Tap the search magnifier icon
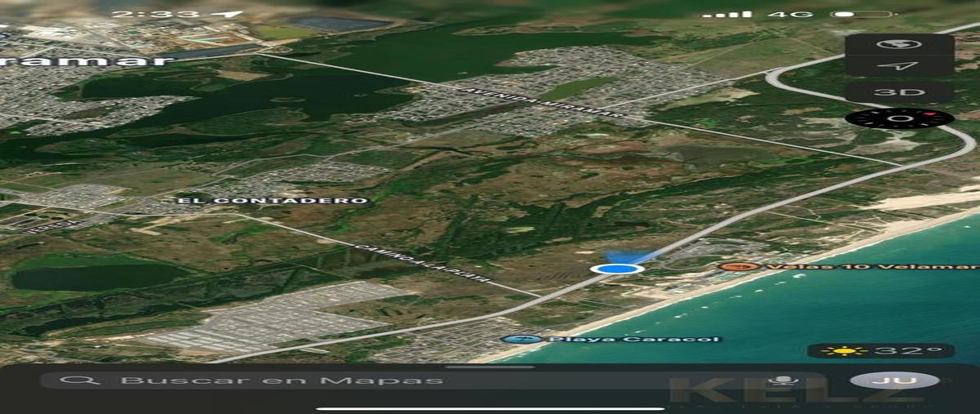The image size is (980, 414). (78, 381)
